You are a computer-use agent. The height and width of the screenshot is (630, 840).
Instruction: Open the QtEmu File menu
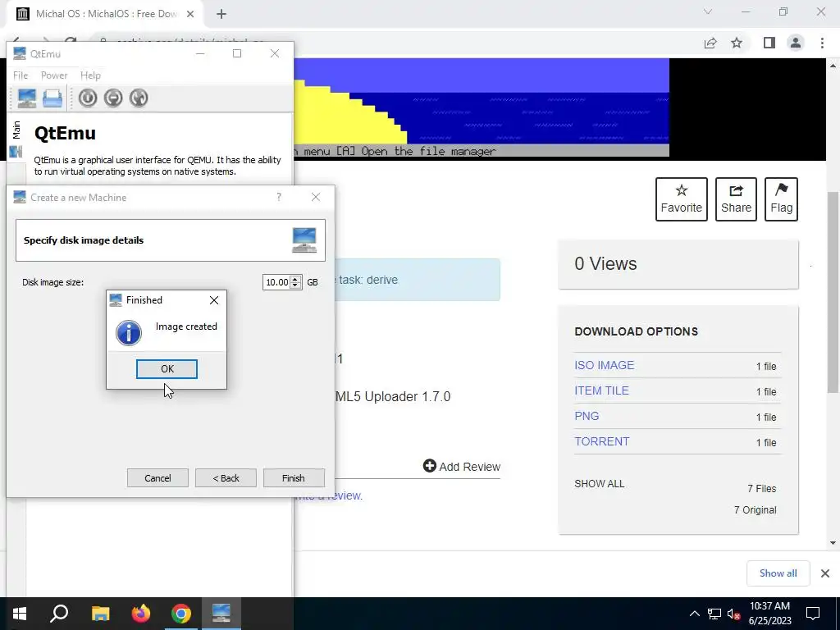tap(21, 75)
